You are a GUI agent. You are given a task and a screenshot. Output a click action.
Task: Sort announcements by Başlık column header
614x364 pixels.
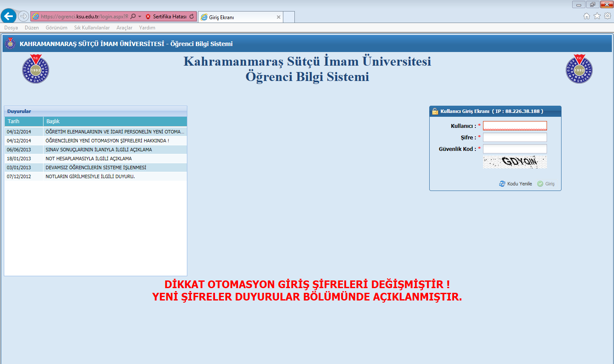(x=115, y=121)
